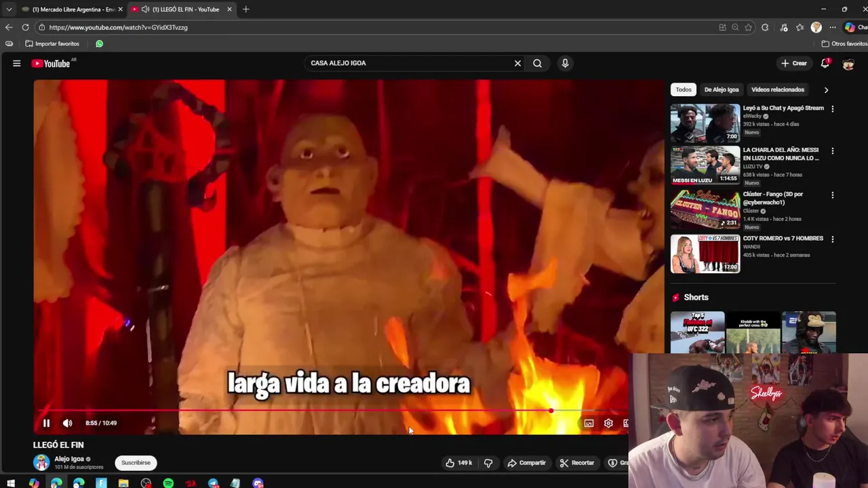868x488 pixels.
Task: Go to YouTube home via logo
Action: [51, 63]
